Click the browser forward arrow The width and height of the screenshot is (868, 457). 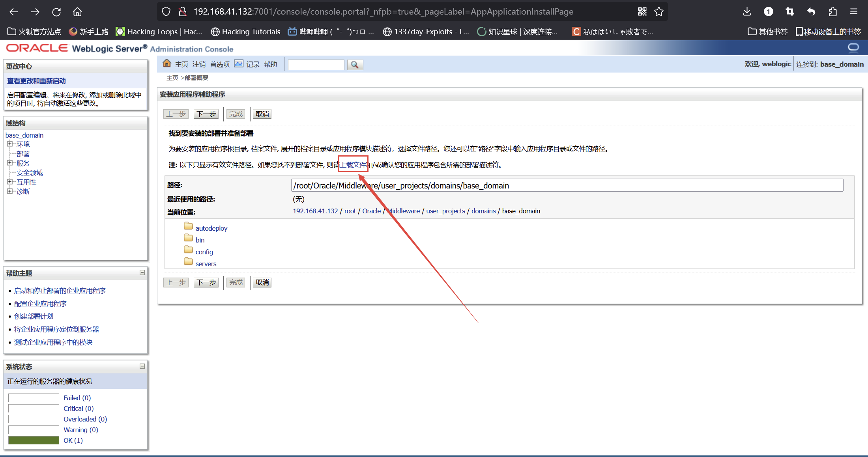pos(35,12)
